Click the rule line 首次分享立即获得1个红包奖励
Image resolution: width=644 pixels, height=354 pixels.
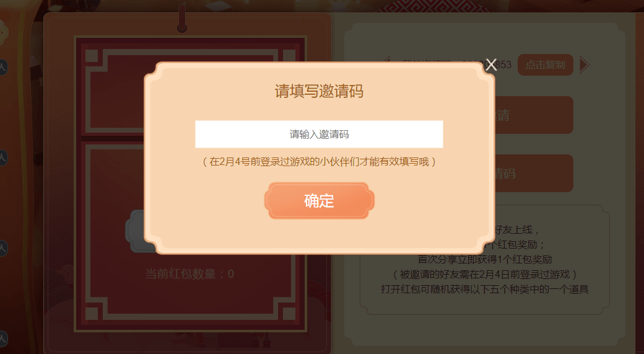pyautogui.click(x=485, y=259)
